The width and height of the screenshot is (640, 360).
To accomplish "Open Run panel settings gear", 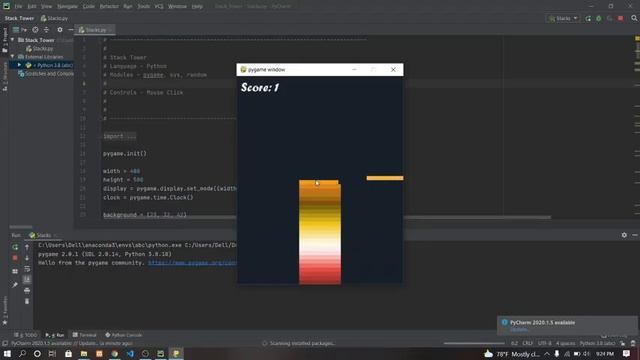I will tap(624, 235).
